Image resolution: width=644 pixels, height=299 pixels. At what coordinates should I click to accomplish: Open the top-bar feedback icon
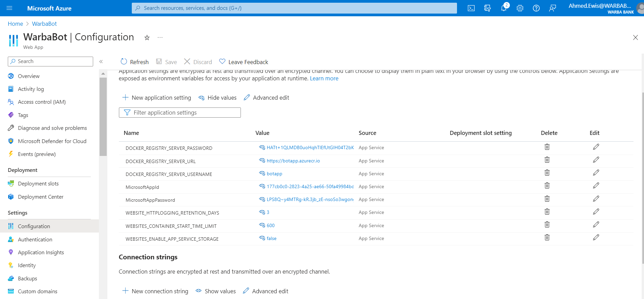553,8
